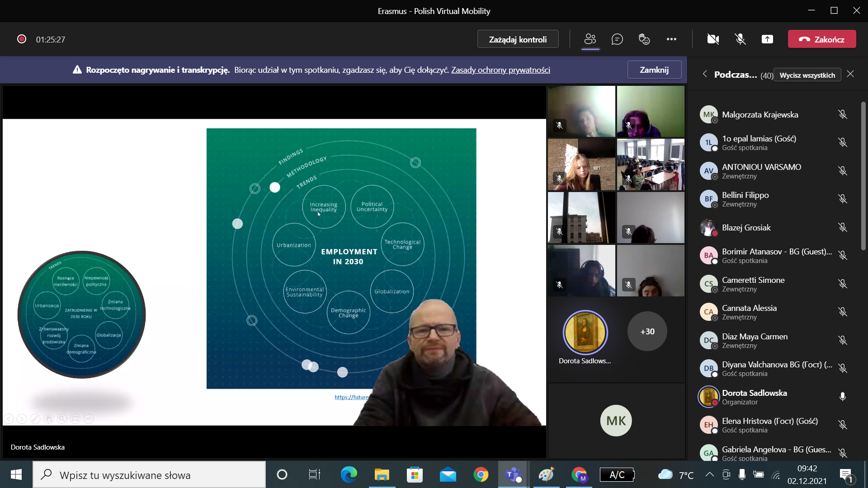The width and height of the screenshot is (868, 488).
Task: Toggle slide subtitles icon
Action: [75, 419]
